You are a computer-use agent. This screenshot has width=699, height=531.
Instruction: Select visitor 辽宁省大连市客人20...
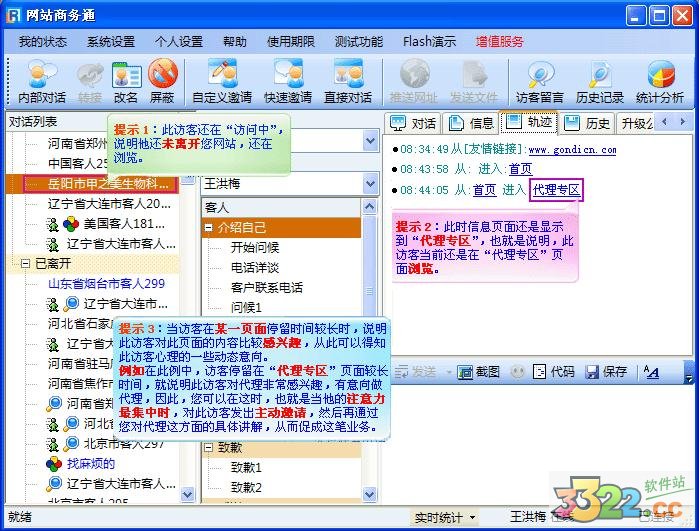[109, 204]
